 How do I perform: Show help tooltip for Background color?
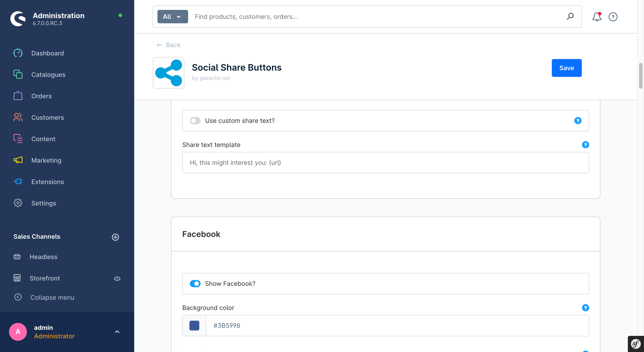pyautogui.click(x=585, y=308)
